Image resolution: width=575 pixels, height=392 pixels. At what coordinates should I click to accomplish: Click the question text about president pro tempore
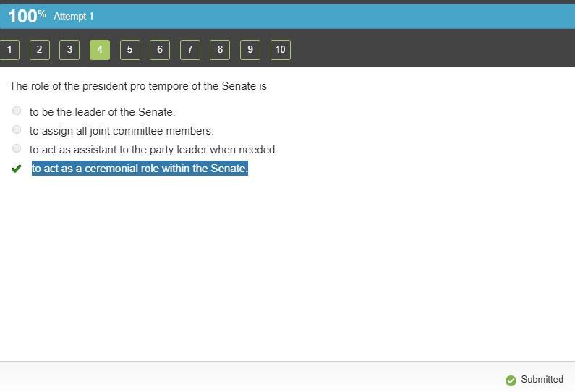pos(138,86)
